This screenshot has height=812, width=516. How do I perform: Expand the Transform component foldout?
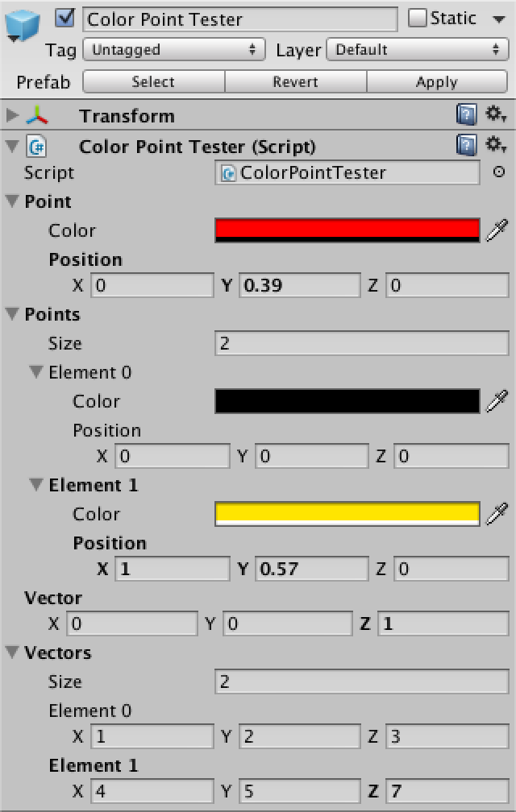click(x=11, y=115)
